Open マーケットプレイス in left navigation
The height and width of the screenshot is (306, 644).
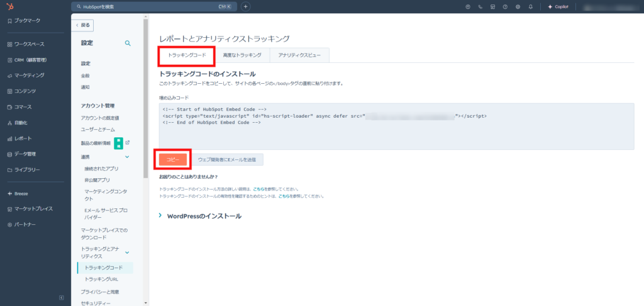[30, 209]
